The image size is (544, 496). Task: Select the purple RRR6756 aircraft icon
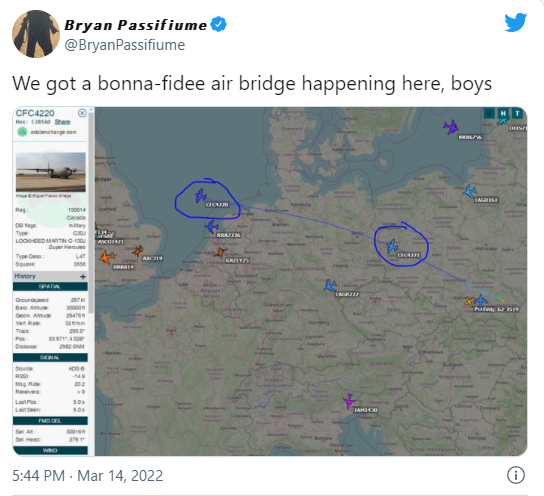(x=451, y=127)
